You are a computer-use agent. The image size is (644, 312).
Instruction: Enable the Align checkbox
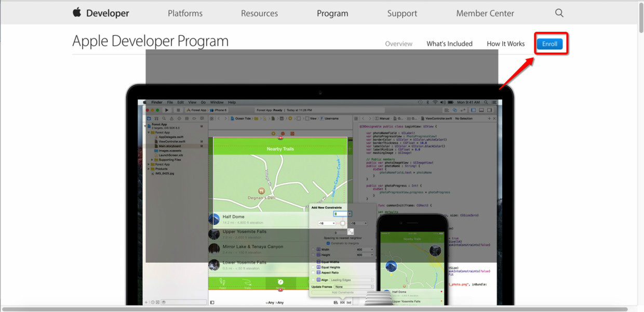pos(313,280)
